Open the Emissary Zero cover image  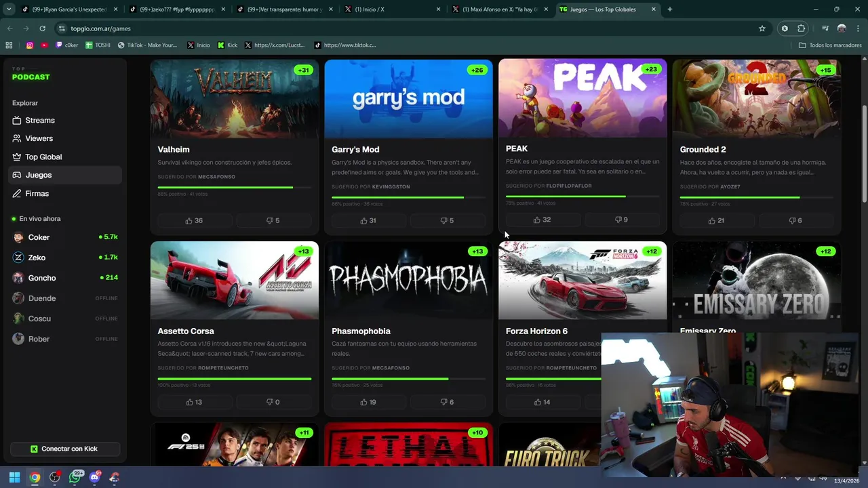click(x=757, y=281)
